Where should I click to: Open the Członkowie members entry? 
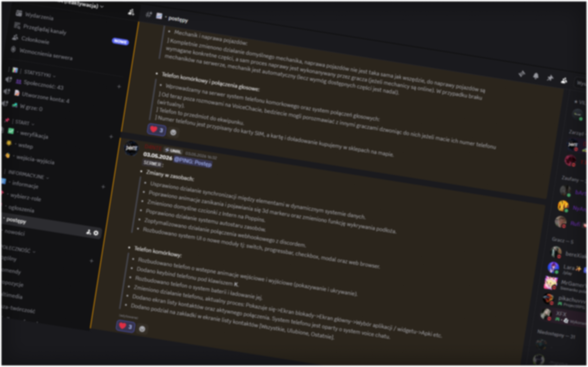(35, 40)
